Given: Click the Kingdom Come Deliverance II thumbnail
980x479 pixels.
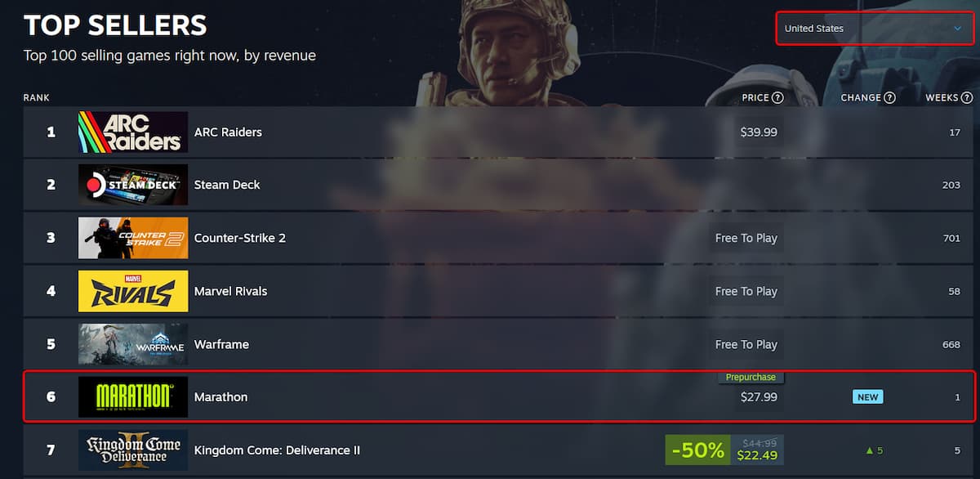Looking at the screenshot, I should click(x=133, y=450).
